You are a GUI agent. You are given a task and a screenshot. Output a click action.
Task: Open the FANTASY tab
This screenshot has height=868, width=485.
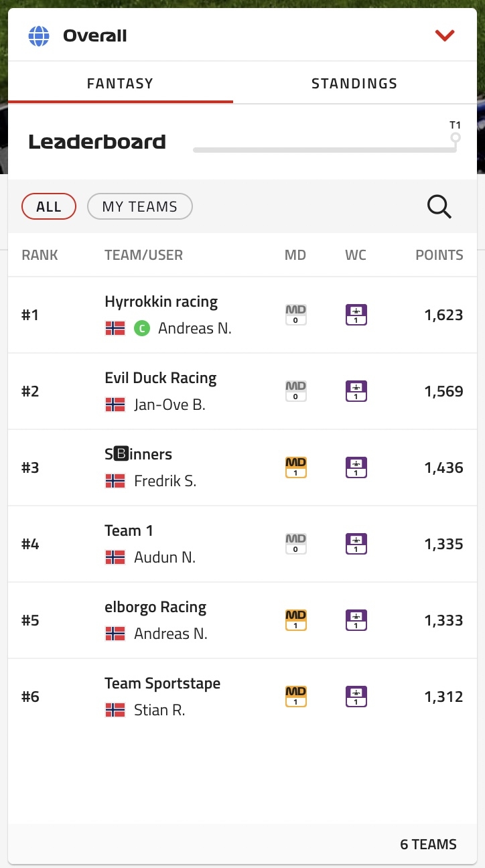click(121, 84)
